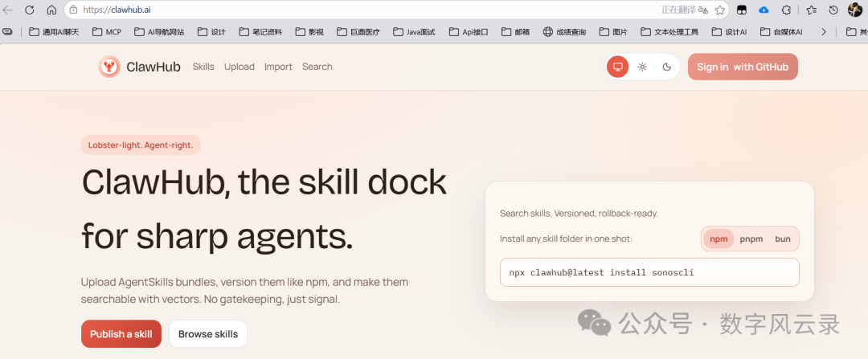Click the Browse skills button
This screenshot has width=868, height=359.
[x=208, y=333]
